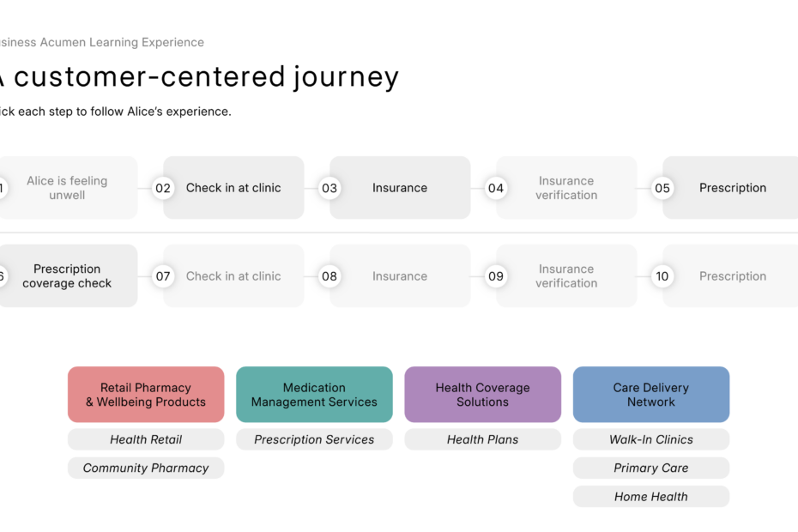
Task: Select the Community Pharmacy pill
Action: click(146, 468)
